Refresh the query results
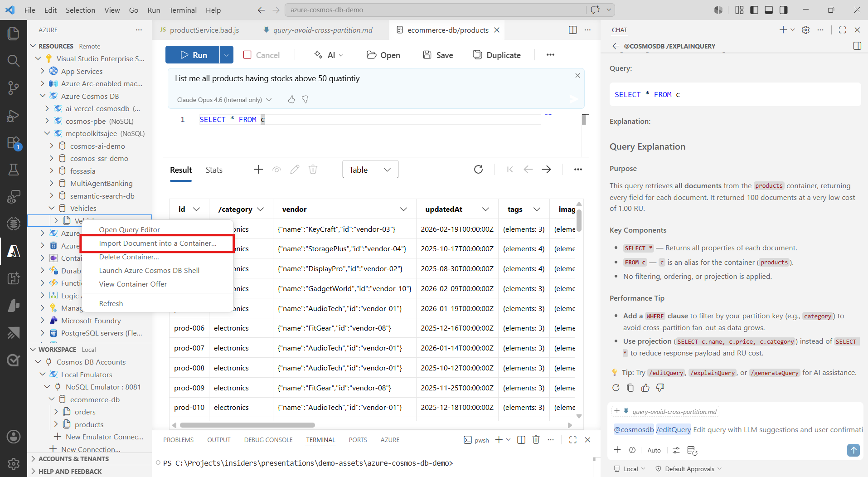 478,170
